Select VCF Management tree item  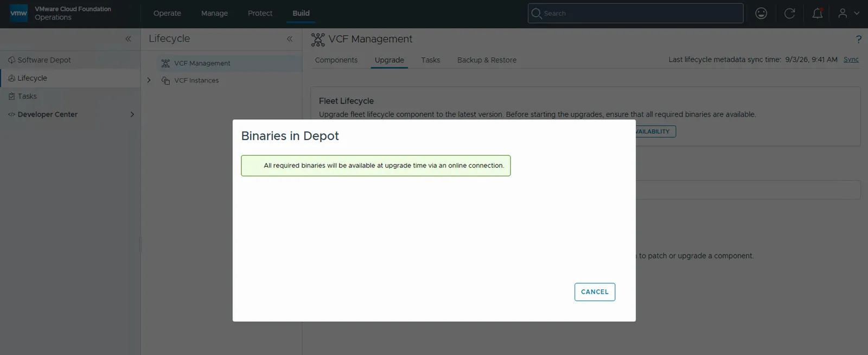pyautogui.click(x=202, y=64)
